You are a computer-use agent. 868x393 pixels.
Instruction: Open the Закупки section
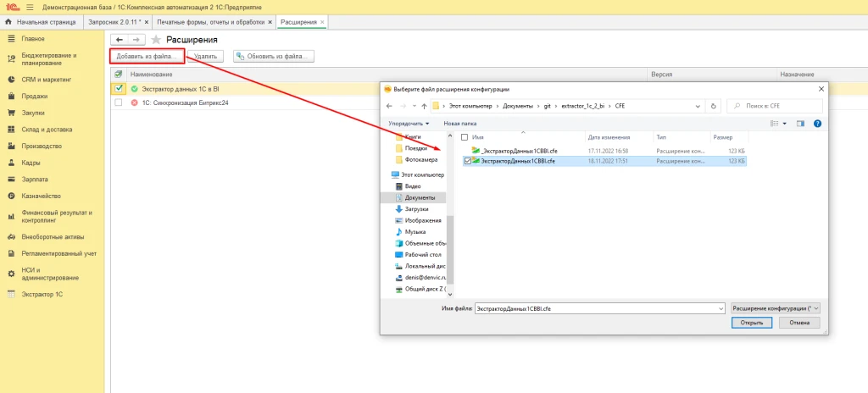coord(33,113)
